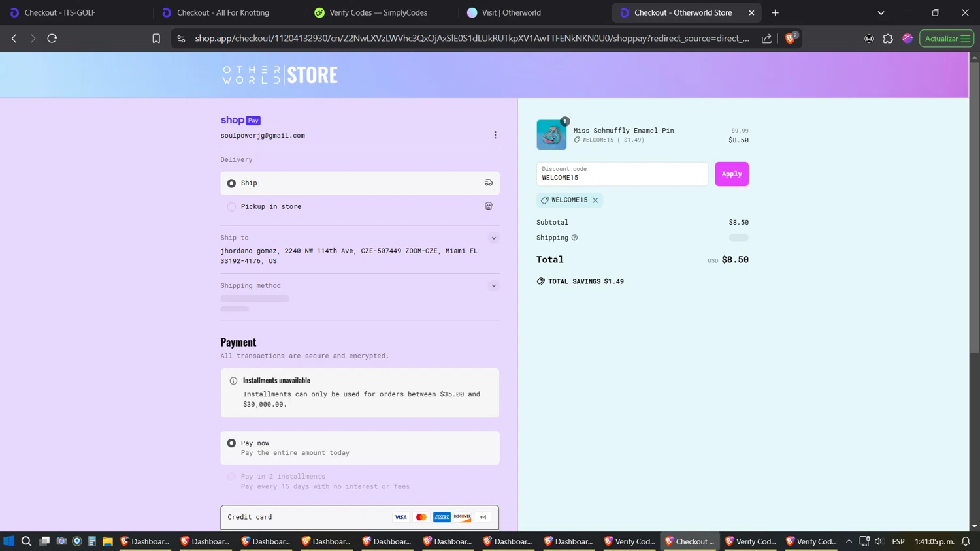
Task: Click the Checkout window taskbar button
Action: [x=690, y=541]
